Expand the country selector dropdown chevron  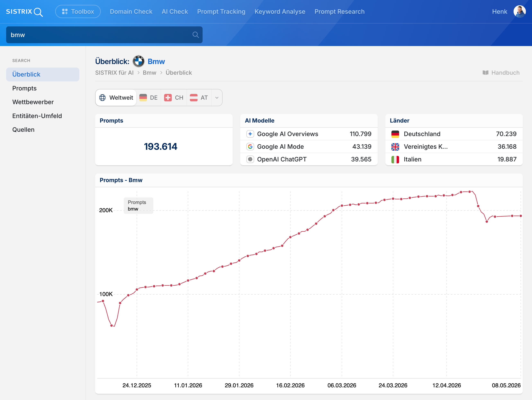(217, 98)
